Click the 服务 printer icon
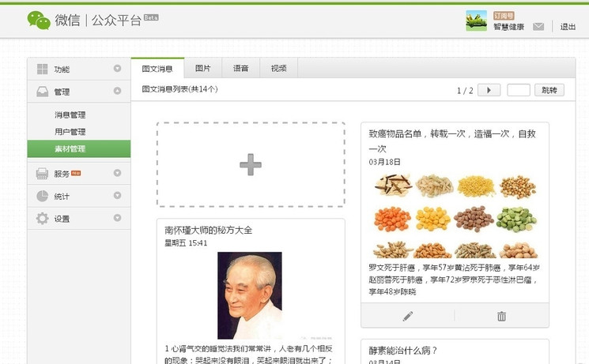589x364 pixels. (42, 174)
